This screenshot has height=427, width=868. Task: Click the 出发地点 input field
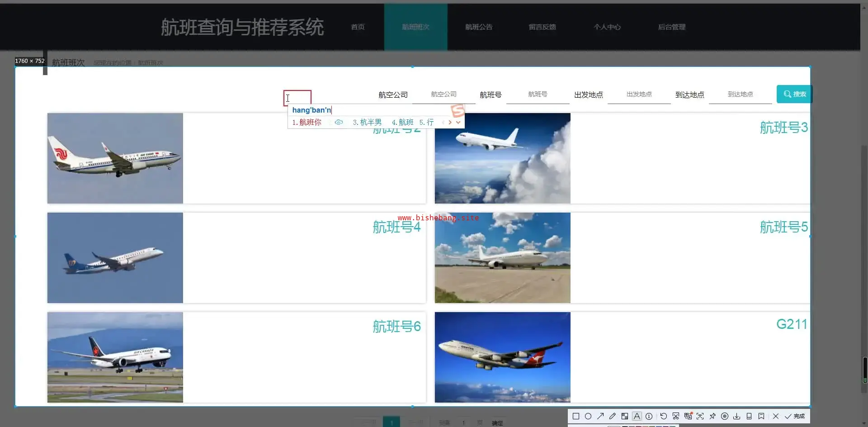[639, 95]
